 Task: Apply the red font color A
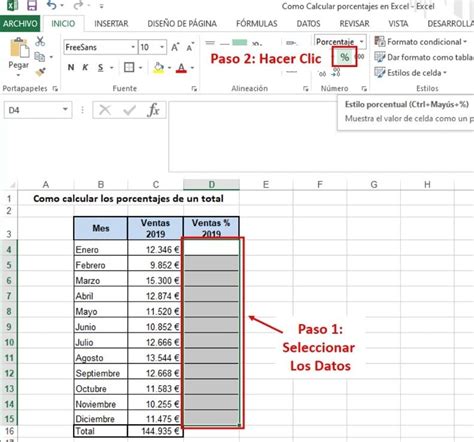pos(181,68)
